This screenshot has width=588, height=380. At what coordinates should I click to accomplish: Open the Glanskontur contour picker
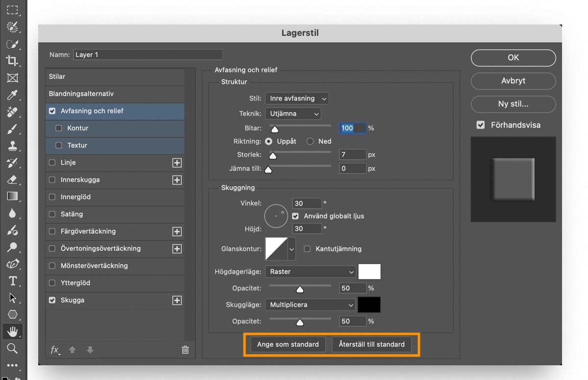point(277,249)
